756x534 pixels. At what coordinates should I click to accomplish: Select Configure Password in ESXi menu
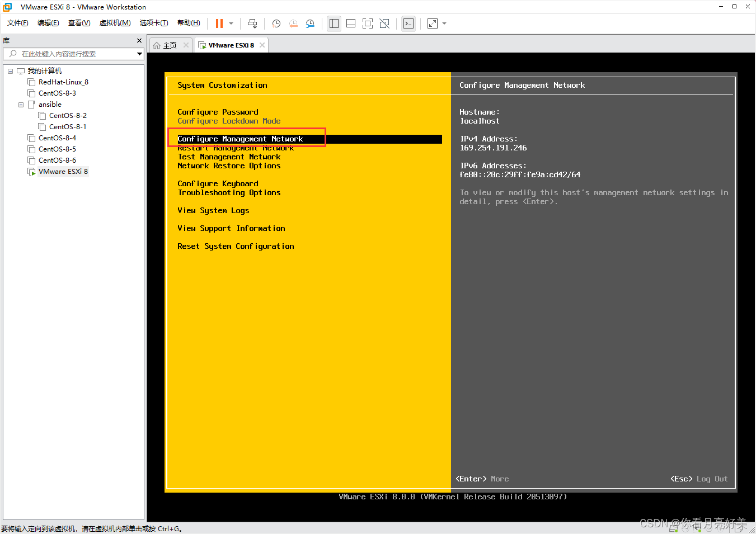pyautogui.click(x=218, y=112)
